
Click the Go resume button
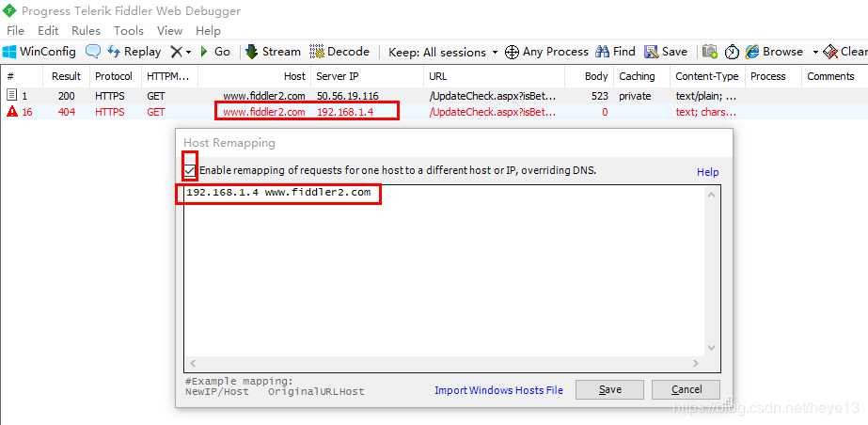[214, 52]
